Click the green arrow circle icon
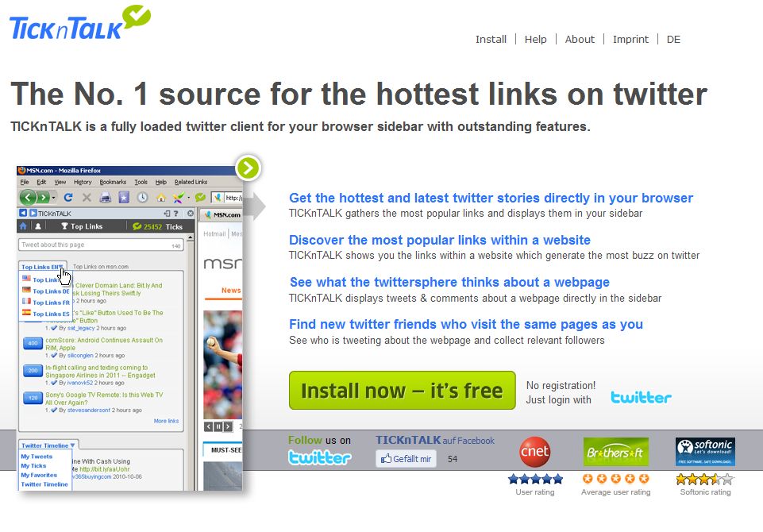763x532 pixels. click(x=249, y=168)
